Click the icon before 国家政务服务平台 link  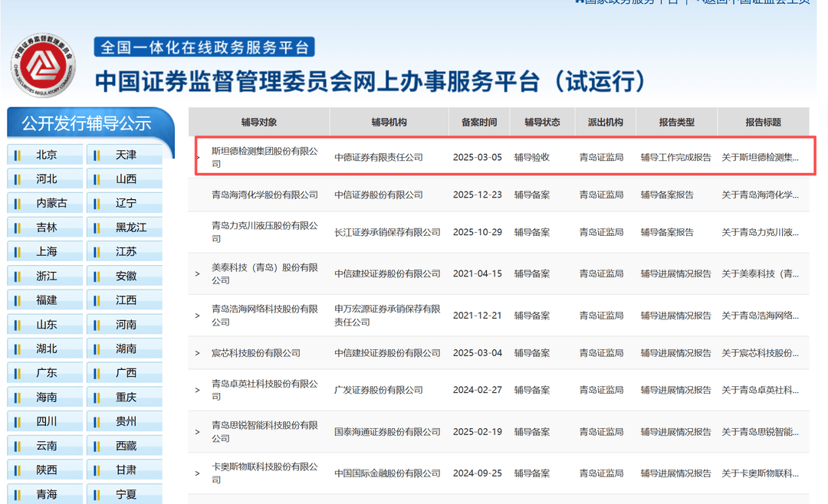click(x=577, y=2)
